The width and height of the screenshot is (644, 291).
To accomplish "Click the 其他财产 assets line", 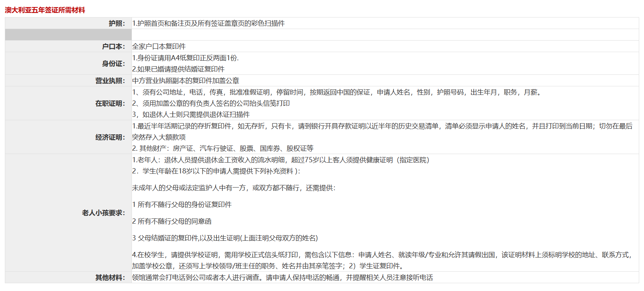I will (223, 148).
